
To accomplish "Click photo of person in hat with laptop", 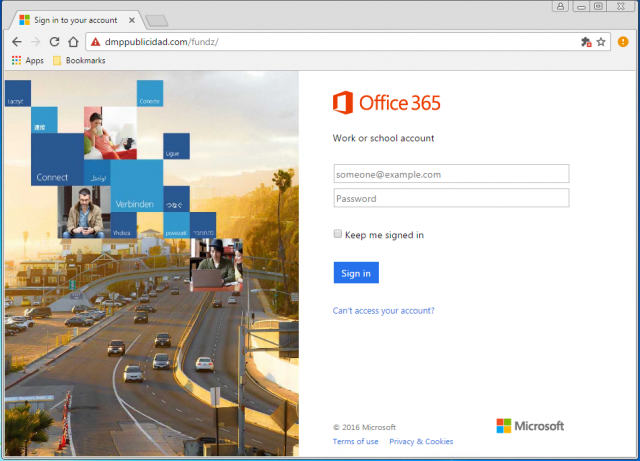I will [216, 265].
